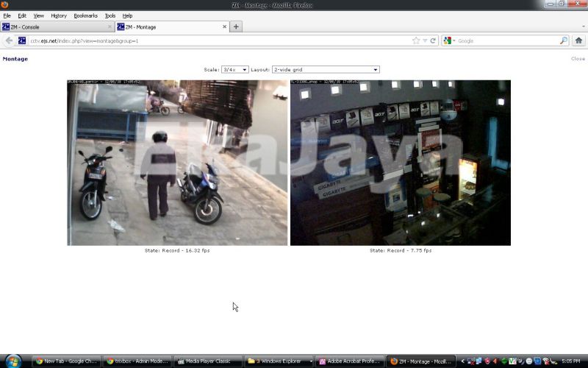Click the shop camera feed
Screen dimensions: 588x368
click(400, 163)
